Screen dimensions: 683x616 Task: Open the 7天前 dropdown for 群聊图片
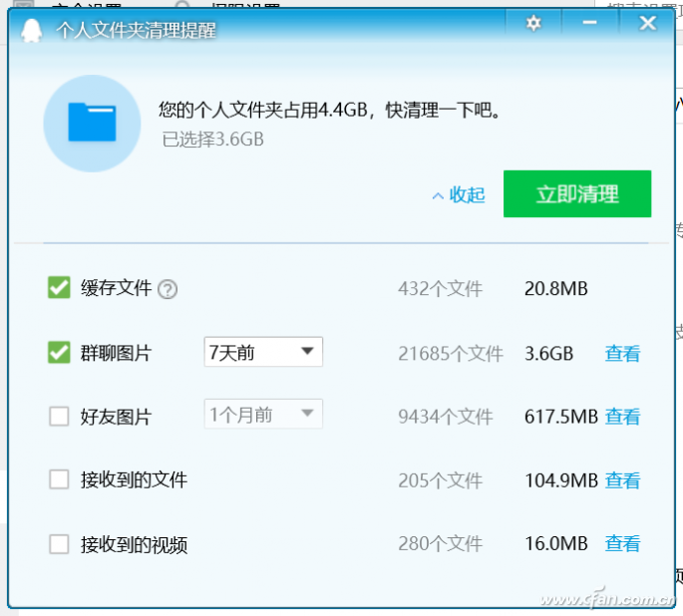(263, 352)
